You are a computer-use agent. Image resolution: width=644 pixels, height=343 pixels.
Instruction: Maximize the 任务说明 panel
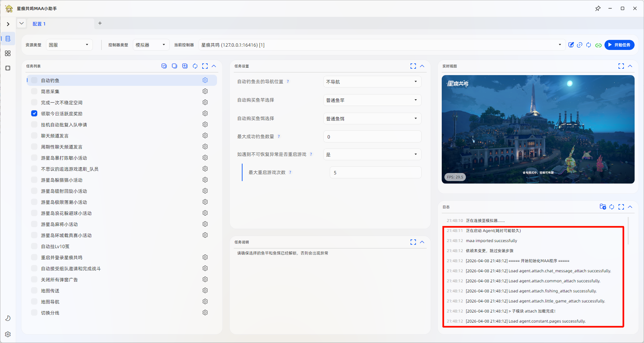413,242
